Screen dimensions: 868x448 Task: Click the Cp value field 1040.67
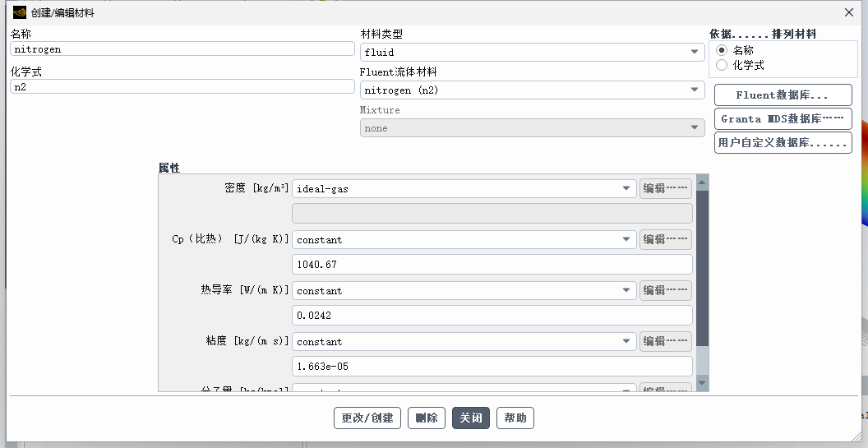click(492, 264)
